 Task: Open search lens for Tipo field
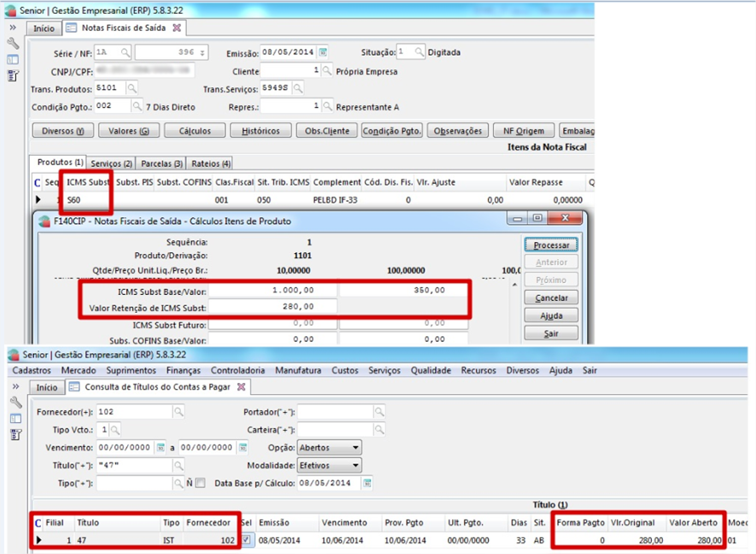[179, 483]
